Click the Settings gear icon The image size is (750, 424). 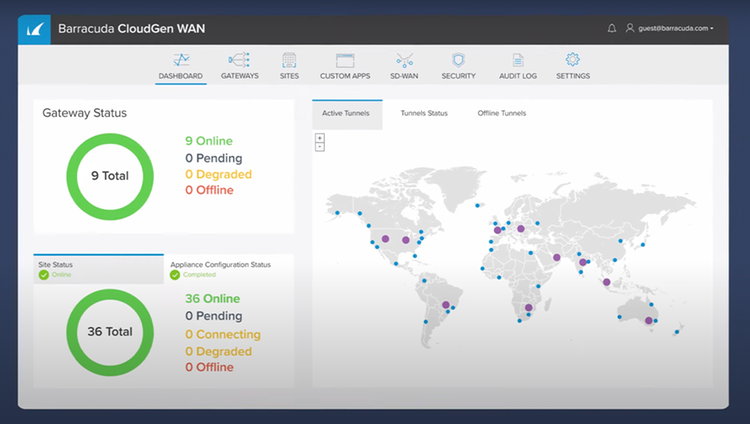click(573, 59)
